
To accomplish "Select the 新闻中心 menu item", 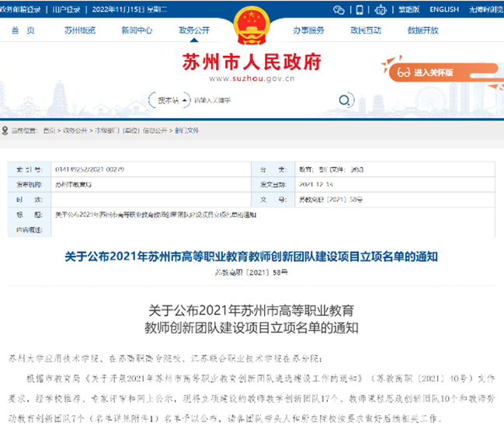I will [137, 30].
